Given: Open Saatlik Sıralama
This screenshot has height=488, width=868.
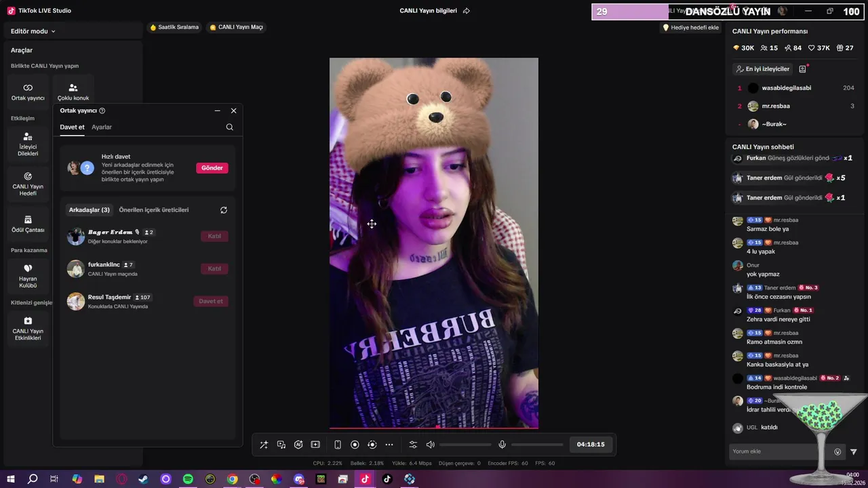Looking at the screenshot, I should [174, 27].
